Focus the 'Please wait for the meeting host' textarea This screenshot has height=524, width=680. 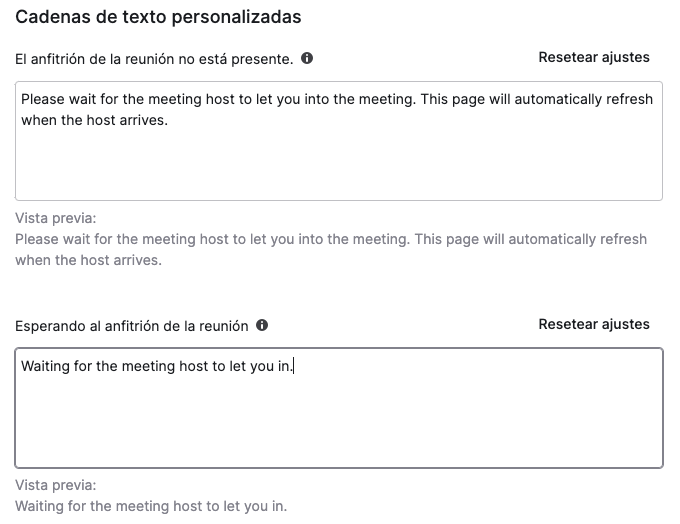[x=339, y=141]
